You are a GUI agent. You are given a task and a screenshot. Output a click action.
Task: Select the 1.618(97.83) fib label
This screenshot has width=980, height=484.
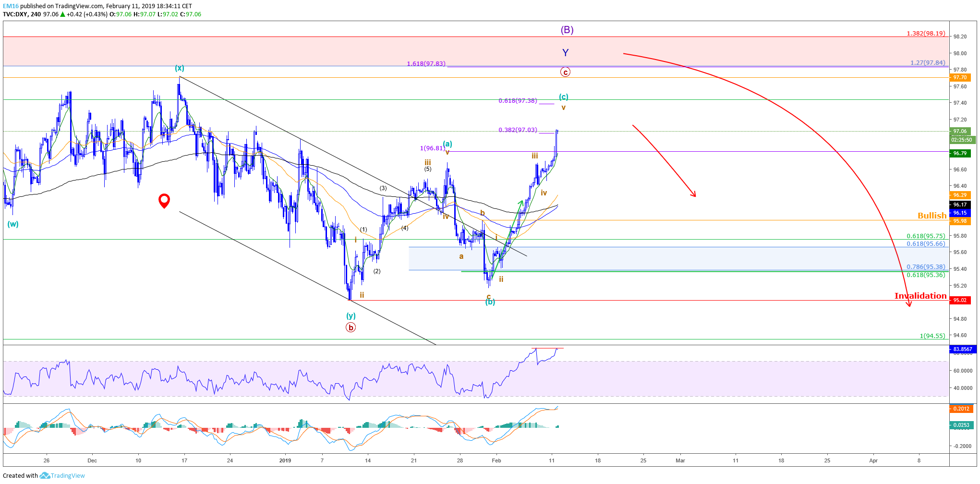[x=426, y=64]
